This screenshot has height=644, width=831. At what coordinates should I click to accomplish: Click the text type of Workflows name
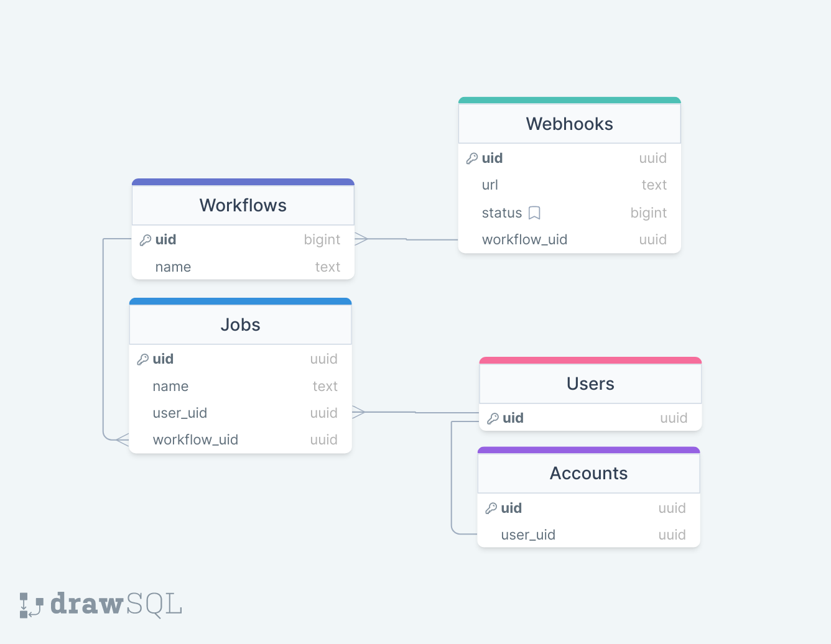click(x=328, y=267)
